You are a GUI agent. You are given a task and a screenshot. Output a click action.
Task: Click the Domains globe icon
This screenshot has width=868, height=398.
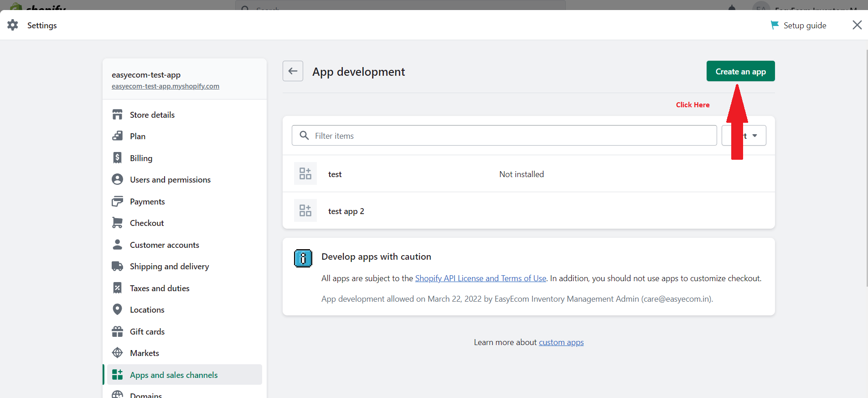[x=117, y=395]
